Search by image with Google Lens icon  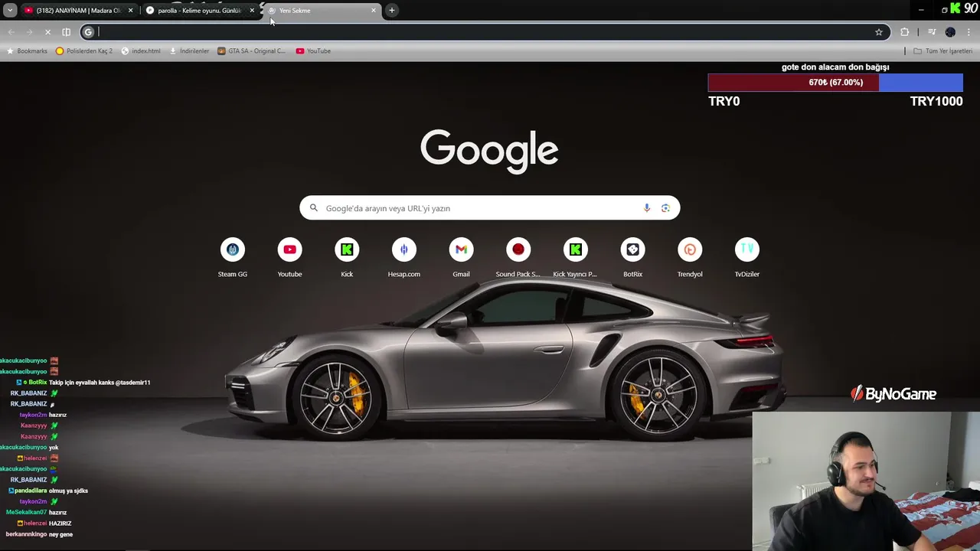tap(665, 208)
